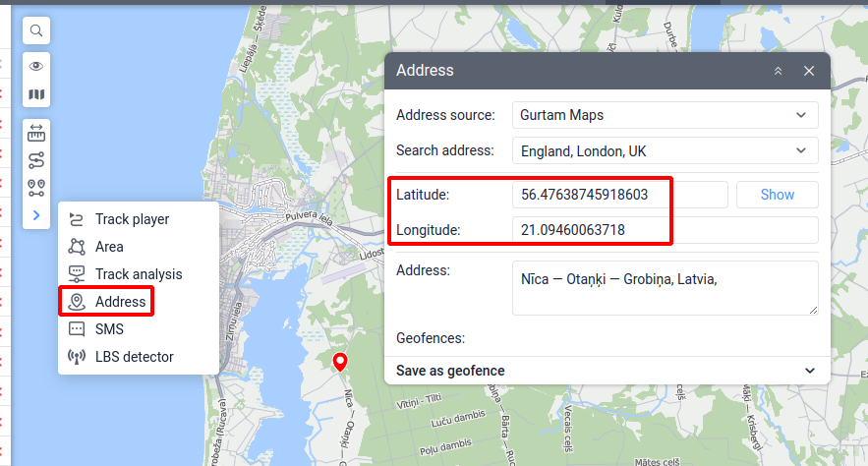Image resolution: width=868 pixels, height=466 pixels.
Task: Click the map search magnifier icon
Action: [36, 31]
